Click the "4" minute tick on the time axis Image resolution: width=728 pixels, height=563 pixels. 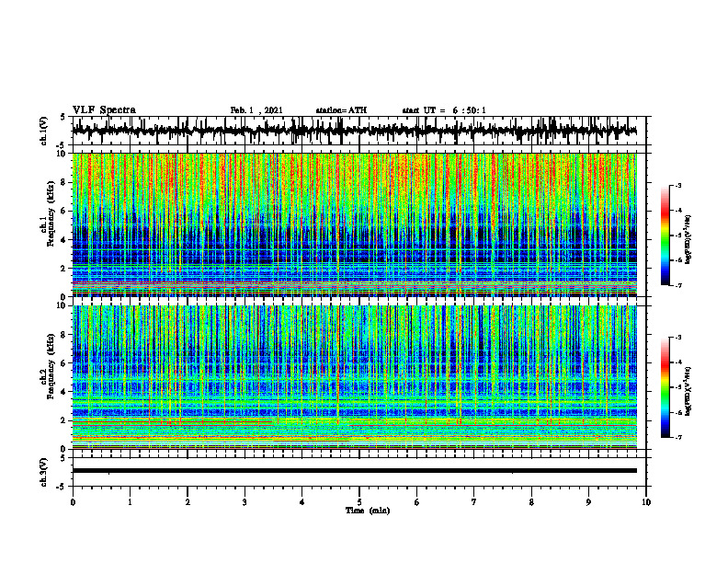301,502
